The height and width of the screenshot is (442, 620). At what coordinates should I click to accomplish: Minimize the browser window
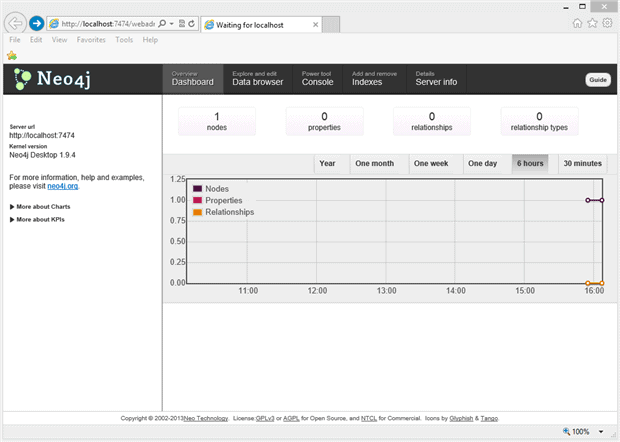click(x=566, y=7)
